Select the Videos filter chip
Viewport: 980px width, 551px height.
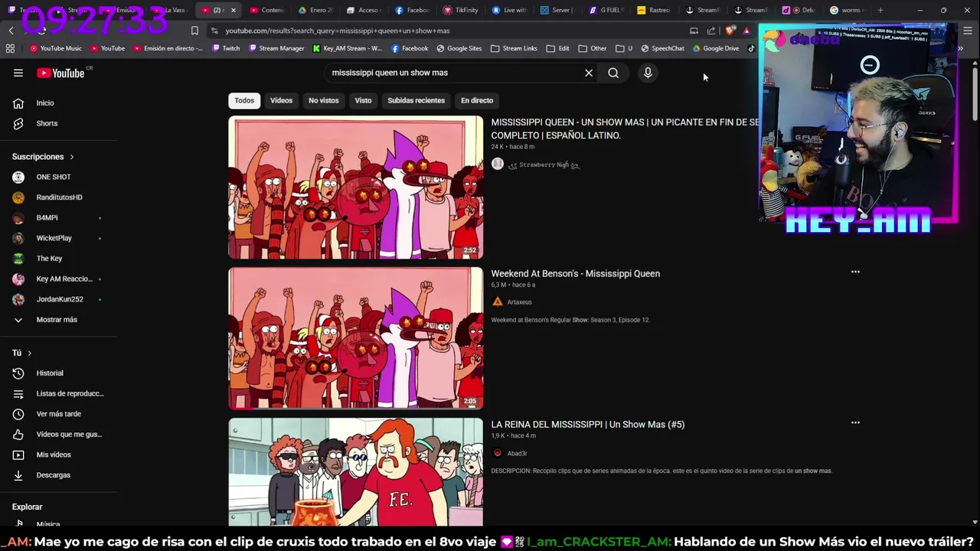point(281,100)
